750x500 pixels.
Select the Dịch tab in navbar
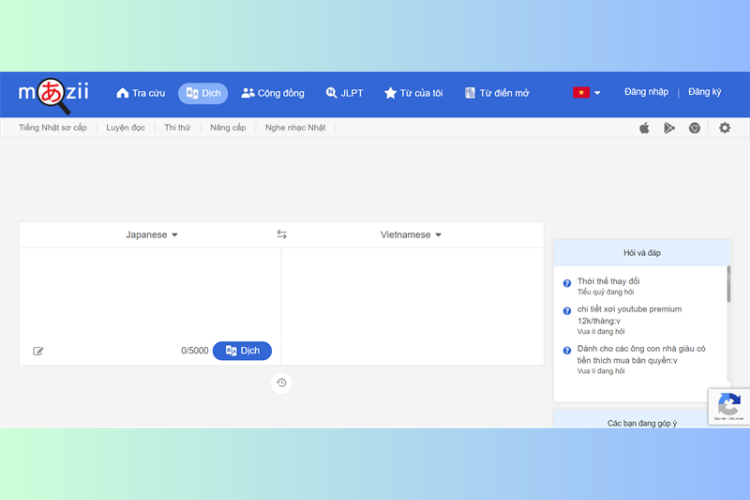203,93
